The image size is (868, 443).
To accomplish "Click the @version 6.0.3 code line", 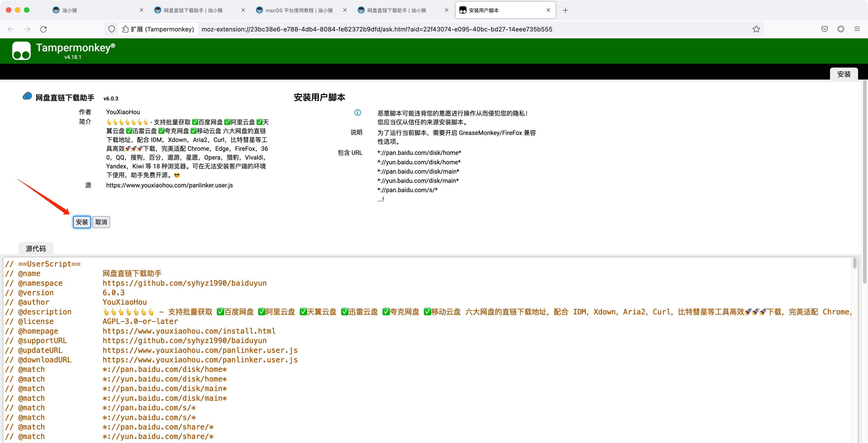I will (65, 292).
